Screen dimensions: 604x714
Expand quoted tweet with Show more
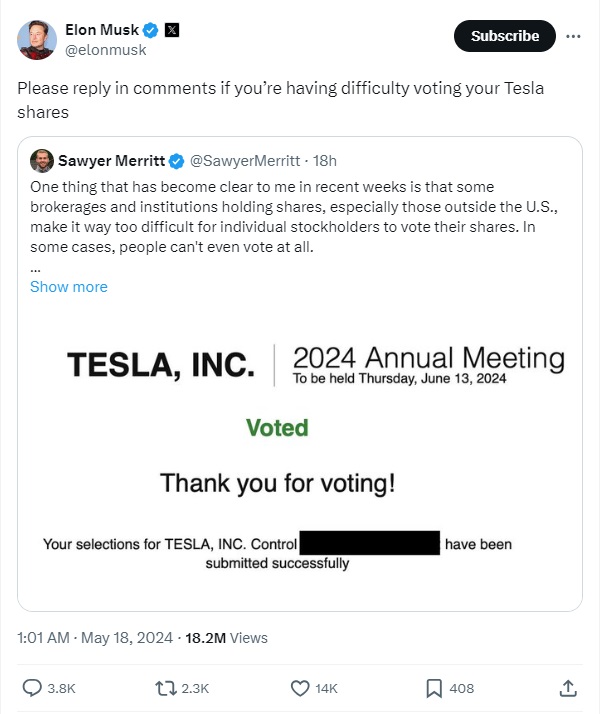[x=68, y=286]
